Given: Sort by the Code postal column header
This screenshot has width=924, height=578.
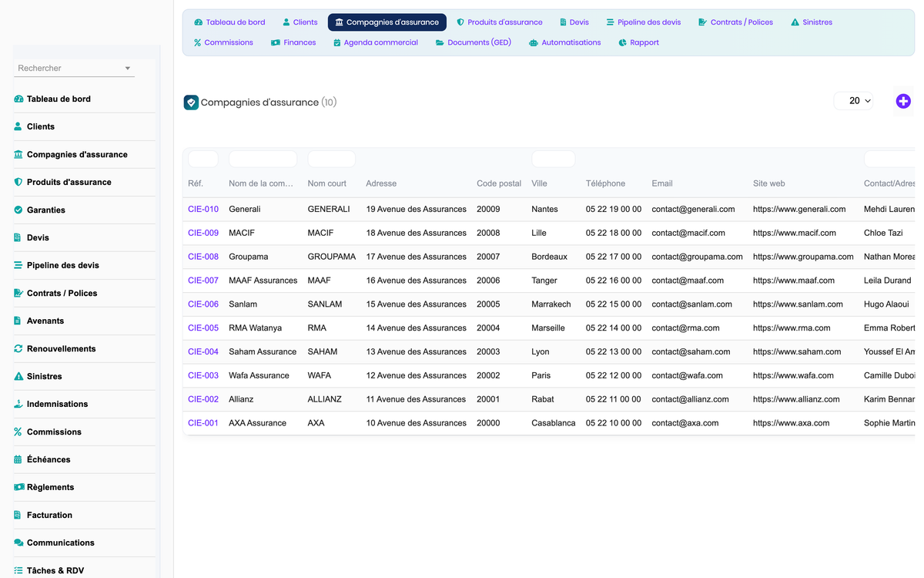Looking at the screenshot, I should 499,183.
